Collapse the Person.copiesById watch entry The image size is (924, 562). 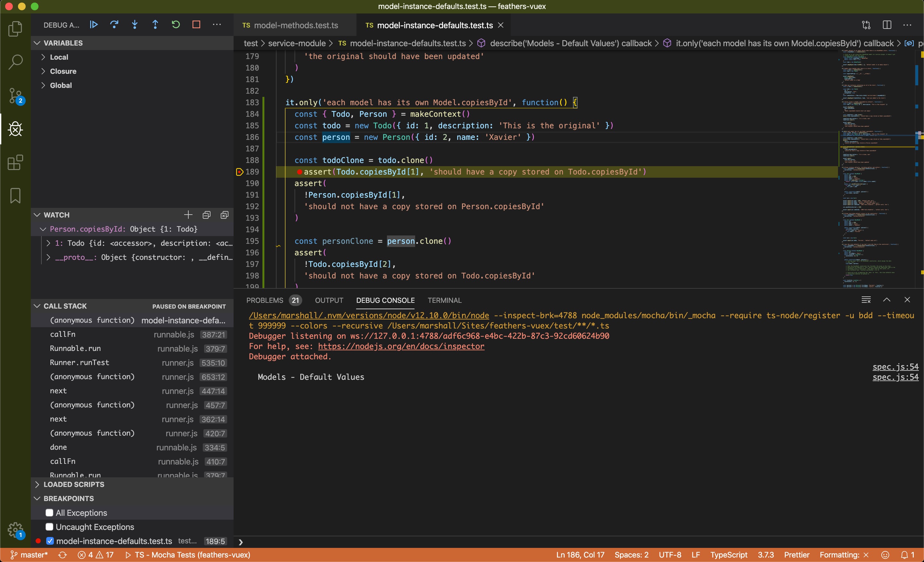click(x=43, y=229)
